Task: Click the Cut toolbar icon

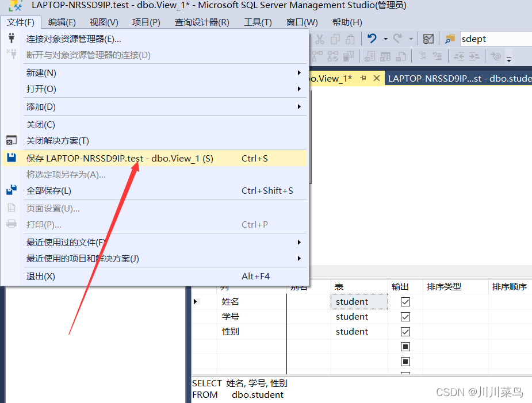Action: pyautogui.click(x=320, y=39)
